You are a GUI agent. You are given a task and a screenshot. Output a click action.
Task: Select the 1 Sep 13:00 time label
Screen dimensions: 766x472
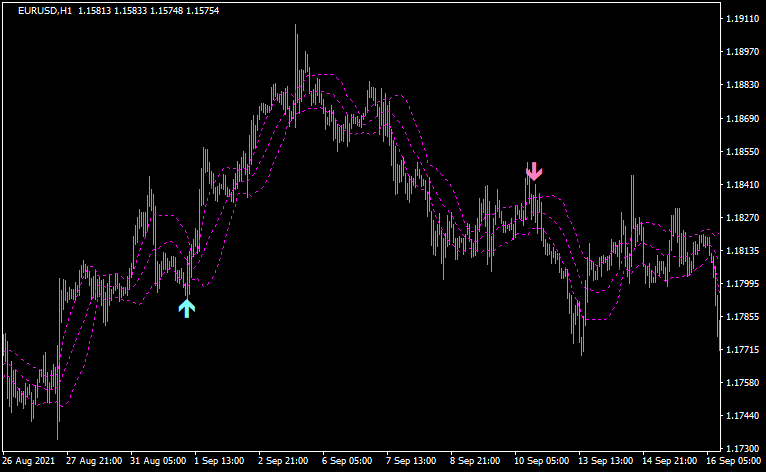point(221,462)
